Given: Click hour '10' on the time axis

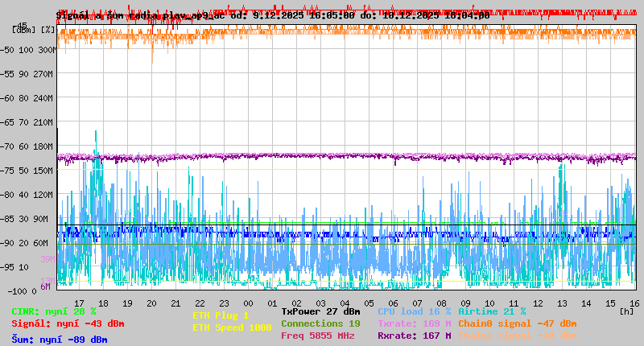Looking at the screenshot, I should (x=489, y=303).
